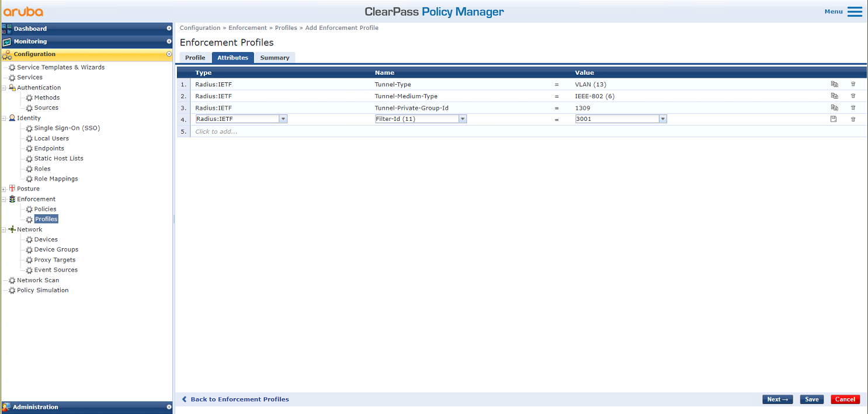Copy the Tunnel-Medium-Type attribute row
868x414 pixels.
(x=834, y=96)
